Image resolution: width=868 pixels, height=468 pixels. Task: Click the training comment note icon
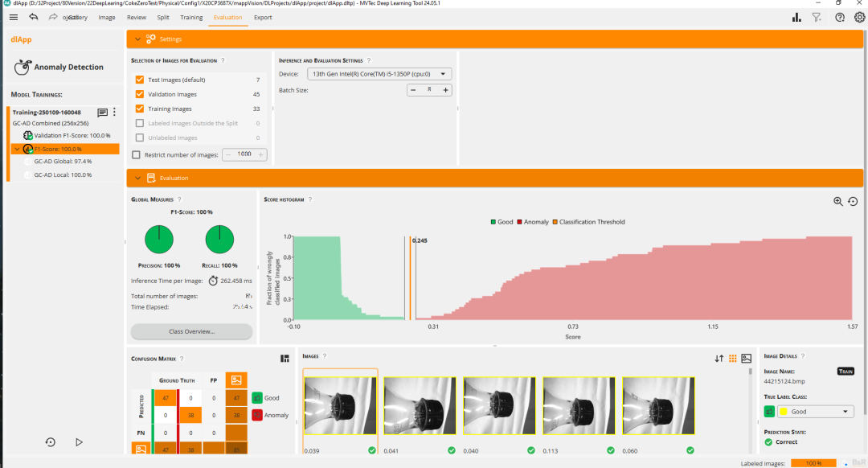[x=102, y=113]
